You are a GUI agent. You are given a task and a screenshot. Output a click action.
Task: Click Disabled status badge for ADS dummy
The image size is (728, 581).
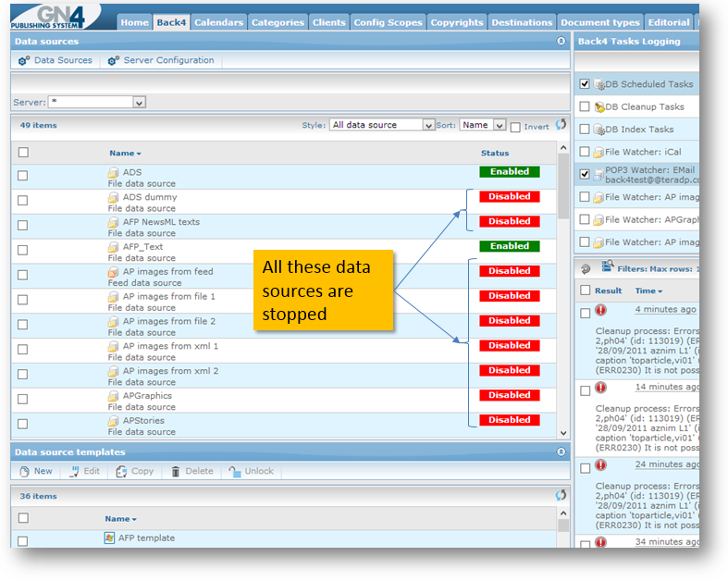pos(510,197)
